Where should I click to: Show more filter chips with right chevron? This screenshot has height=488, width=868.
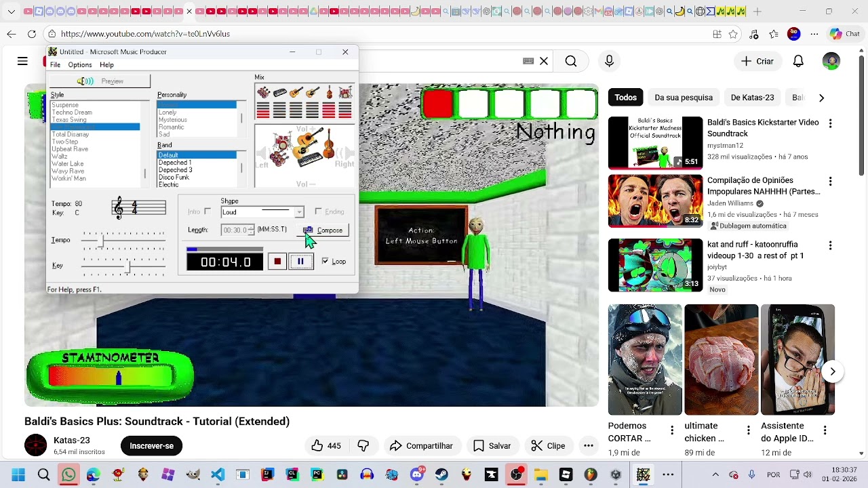(x=821, y=98)
